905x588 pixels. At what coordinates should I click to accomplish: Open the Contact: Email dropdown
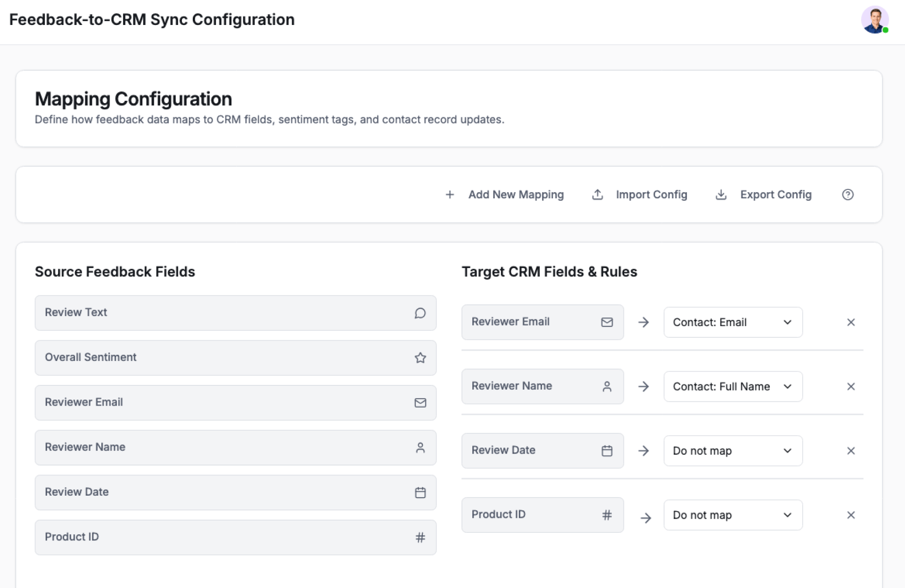(x=732, y=322)
